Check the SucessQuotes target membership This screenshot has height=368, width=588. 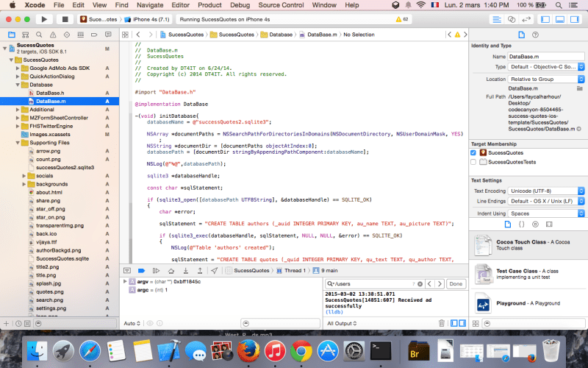pos(473,153)
